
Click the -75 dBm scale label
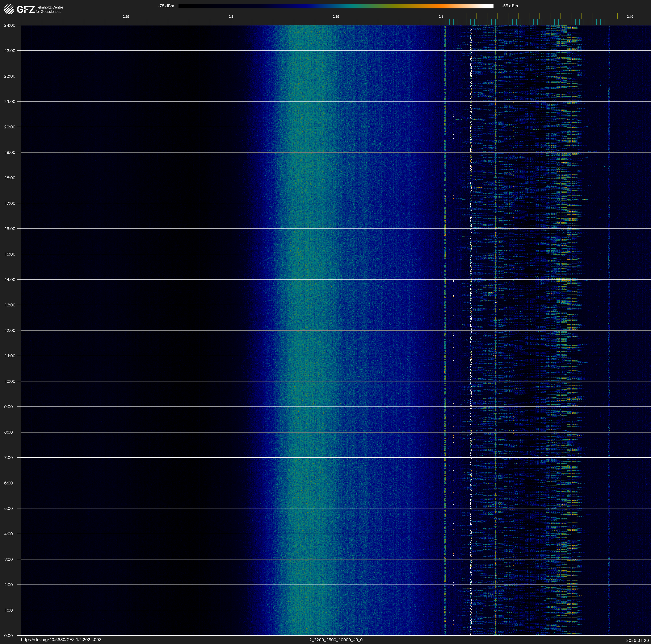click(166, 6)
